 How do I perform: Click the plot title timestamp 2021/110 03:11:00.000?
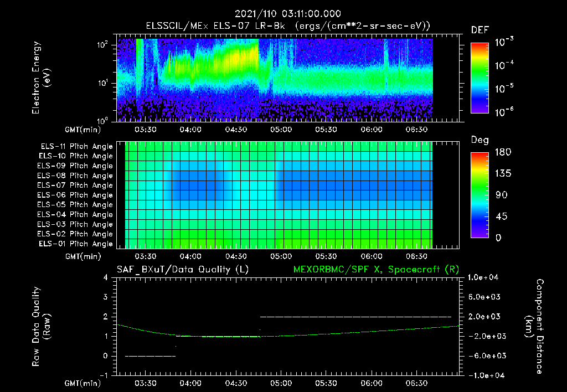(288, 14)
